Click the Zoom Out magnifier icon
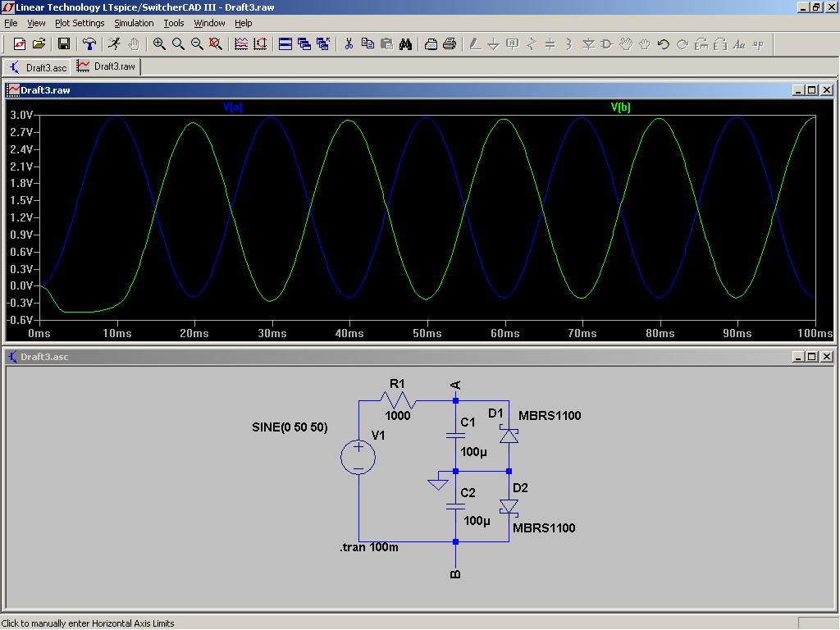 tap(197, 44)
